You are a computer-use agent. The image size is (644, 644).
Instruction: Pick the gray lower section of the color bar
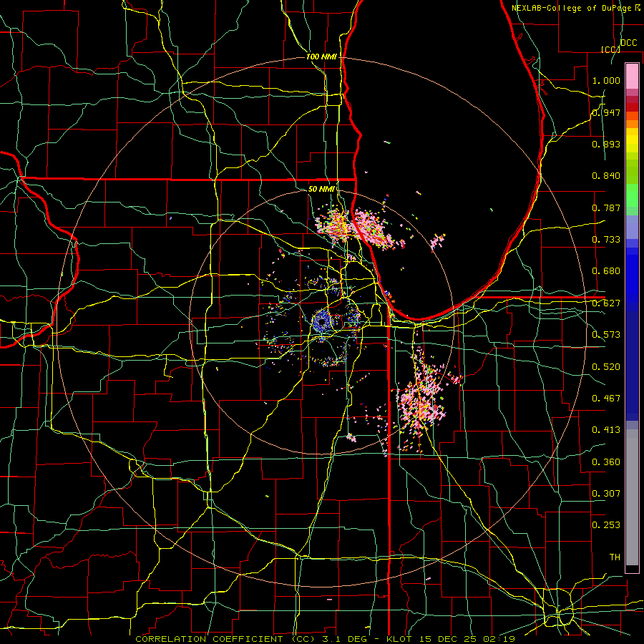click(632, 497)
